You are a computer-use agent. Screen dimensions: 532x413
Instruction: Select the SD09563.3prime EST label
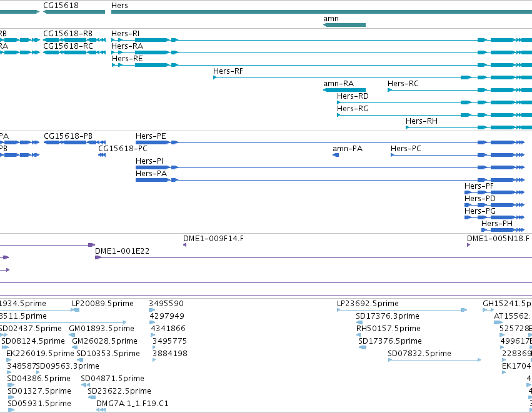coord(68,366)
